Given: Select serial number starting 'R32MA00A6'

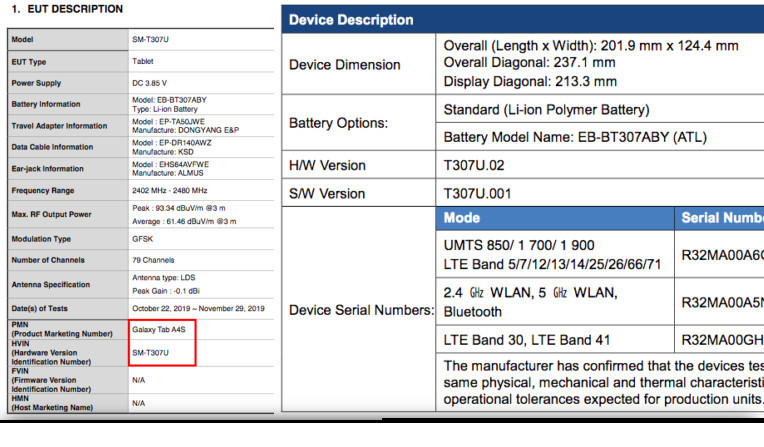Looking at the screenshot, I should coord(723,255).
